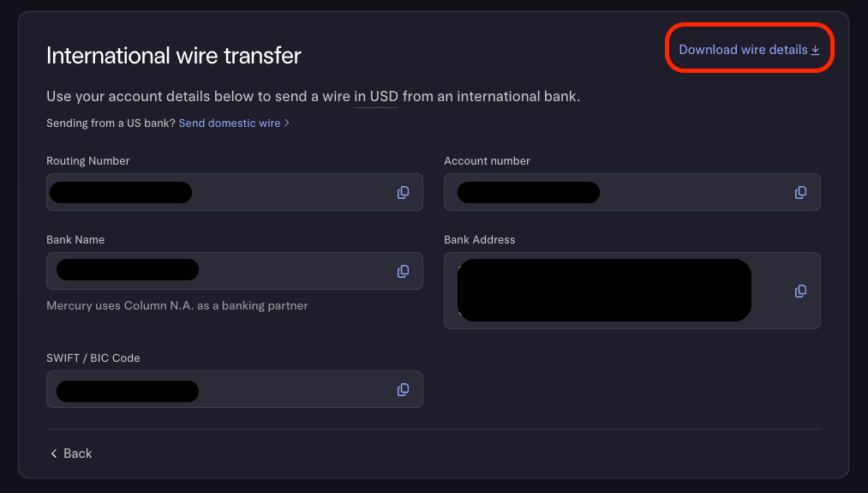Copy the Bank Name value
Image resolution: width=868 pixels, height=493 pixels.
tap(403, 272)
